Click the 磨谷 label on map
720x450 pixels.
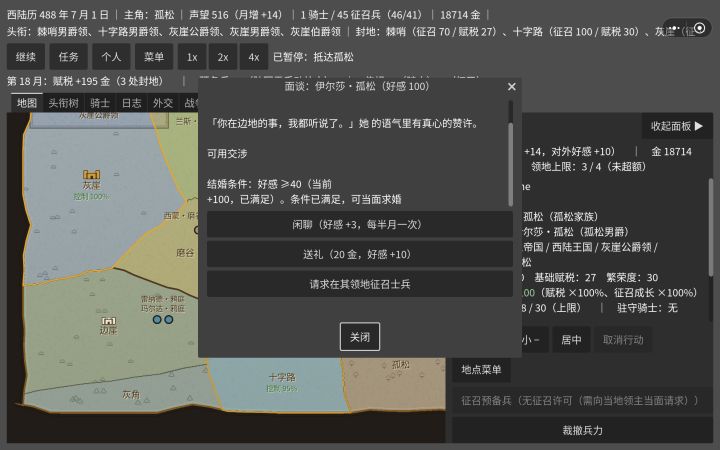tap(185, 253)
